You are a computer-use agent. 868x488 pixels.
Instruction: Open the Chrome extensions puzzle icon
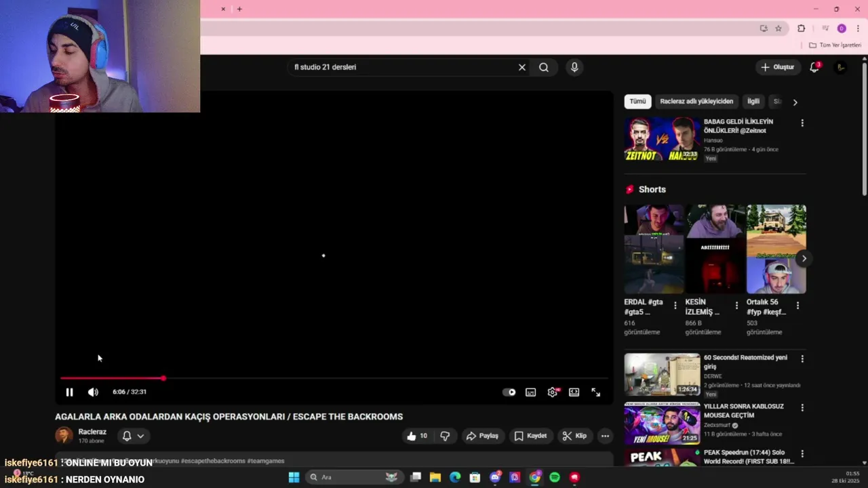click(801, 28)
